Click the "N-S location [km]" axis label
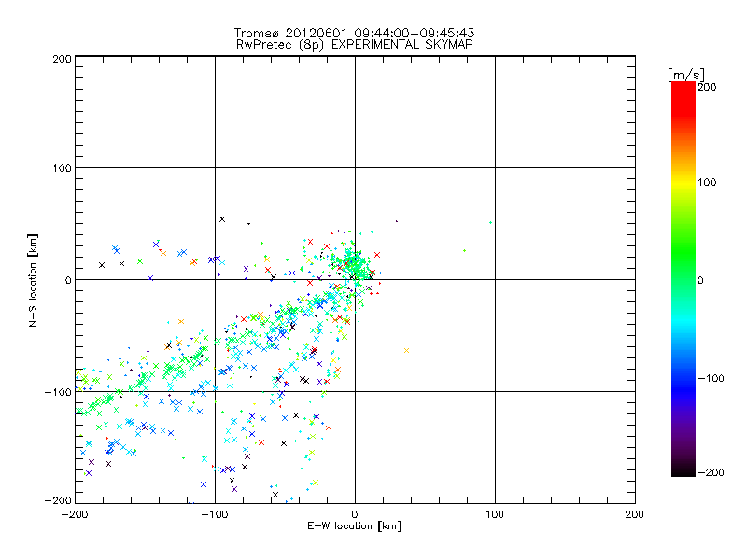This screenshot has width=747, height=560. pos(33,280)
